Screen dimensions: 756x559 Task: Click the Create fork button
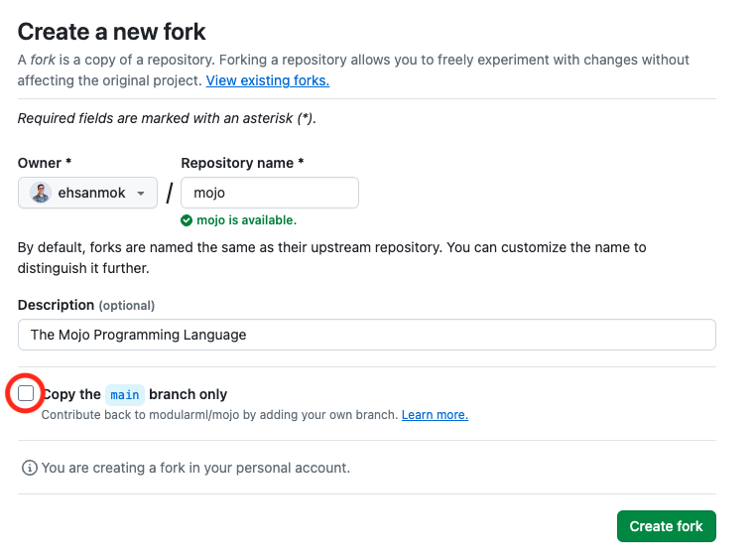coord(667,526)
